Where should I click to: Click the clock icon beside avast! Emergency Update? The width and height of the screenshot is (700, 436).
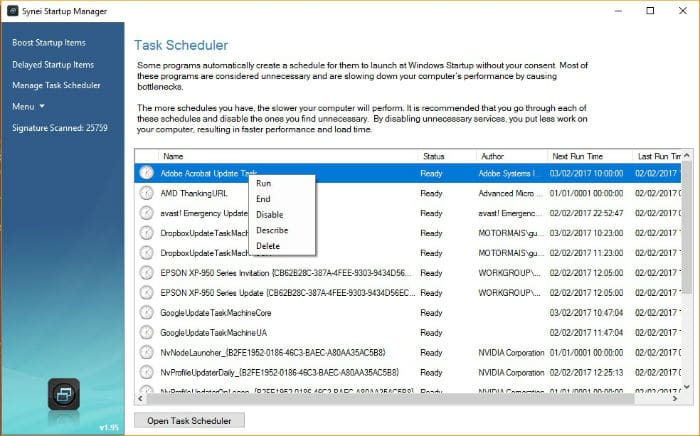point(146,213)
